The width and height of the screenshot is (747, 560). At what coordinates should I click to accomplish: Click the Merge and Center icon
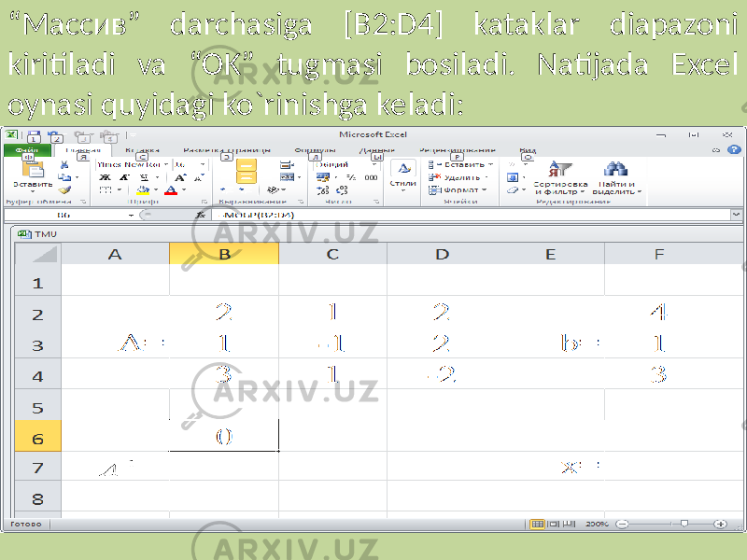pos(288,177)
